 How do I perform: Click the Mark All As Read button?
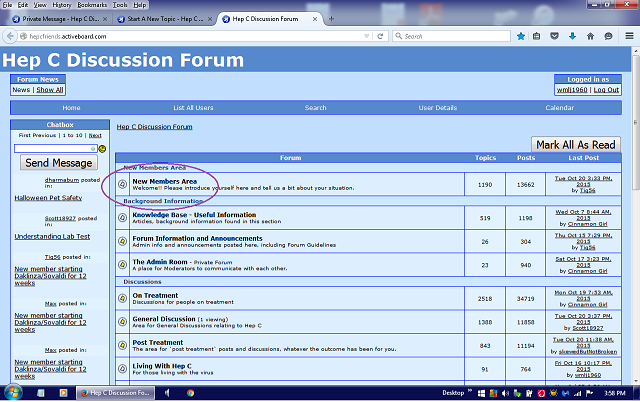coord(576,145)
